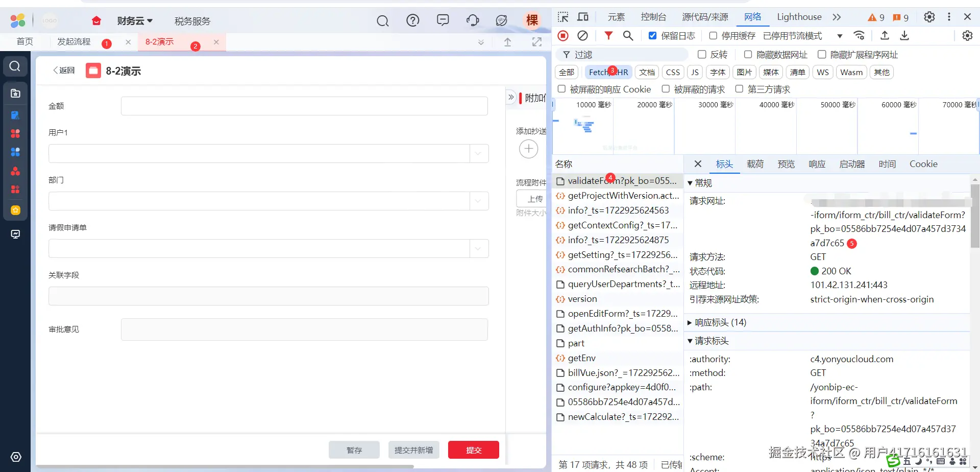Export HAR file with download icon

click(x=904, y=36)
